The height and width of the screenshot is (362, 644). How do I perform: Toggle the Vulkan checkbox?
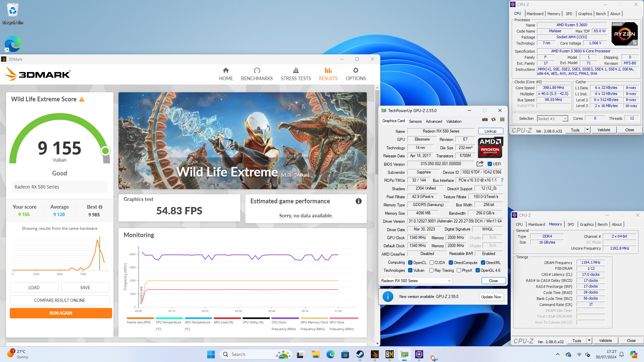410,270
